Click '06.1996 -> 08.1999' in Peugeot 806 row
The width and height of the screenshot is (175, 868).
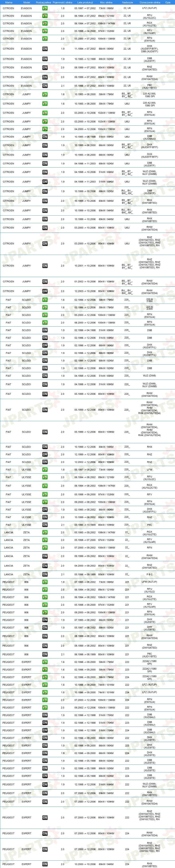pyautogui.click(x=85, y=654)
